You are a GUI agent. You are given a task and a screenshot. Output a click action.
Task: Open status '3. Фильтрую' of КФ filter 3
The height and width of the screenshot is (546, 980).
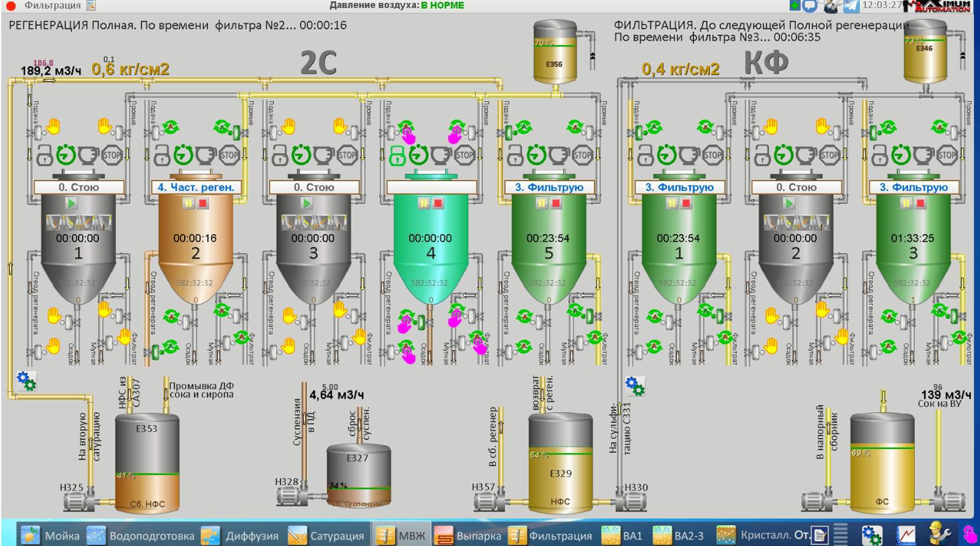914,187
